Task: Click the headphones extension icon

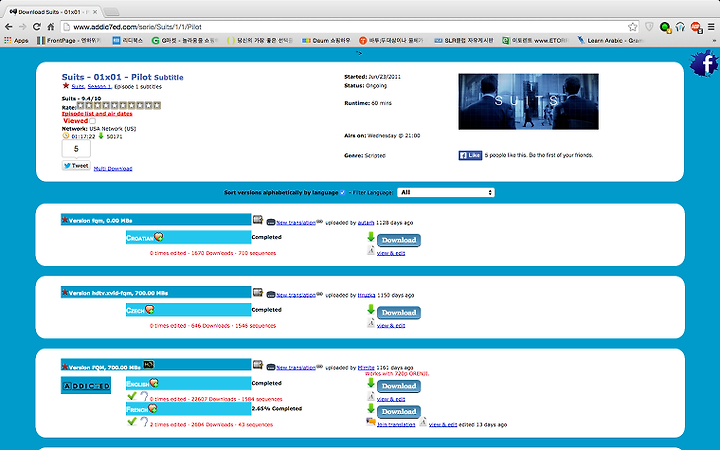Action: pos(681,27)
